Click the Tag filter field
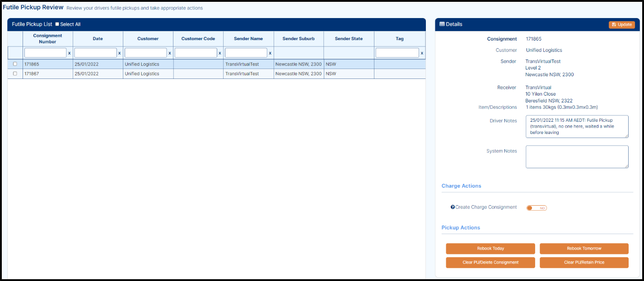 point(397,53)
